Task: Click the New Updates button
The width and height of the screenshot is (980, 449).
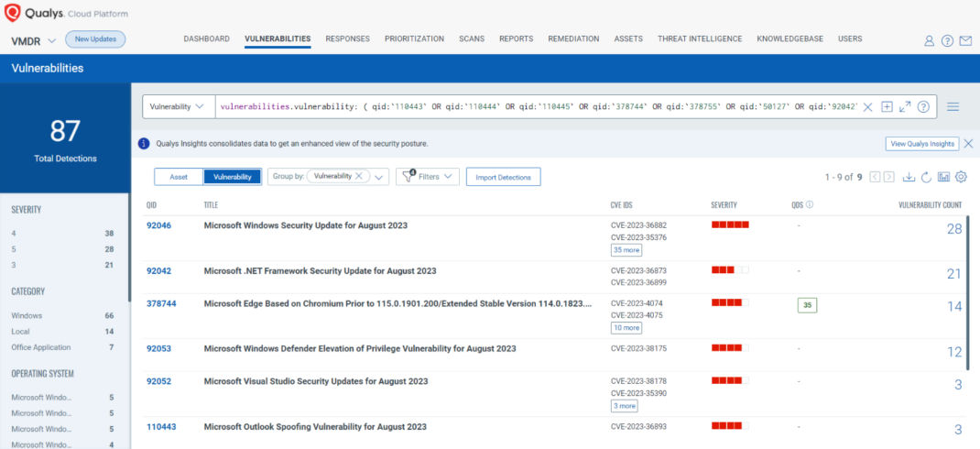Action: click(x=95, y=39)
